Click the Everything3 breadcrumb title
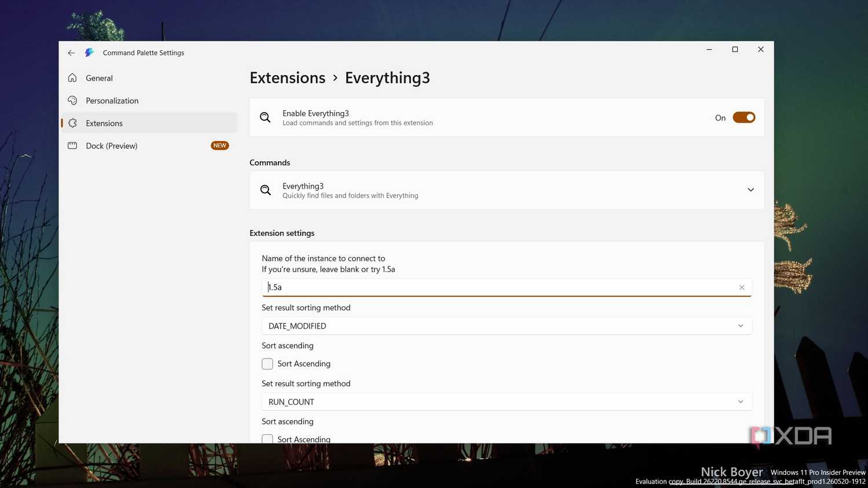 (387, 77)
